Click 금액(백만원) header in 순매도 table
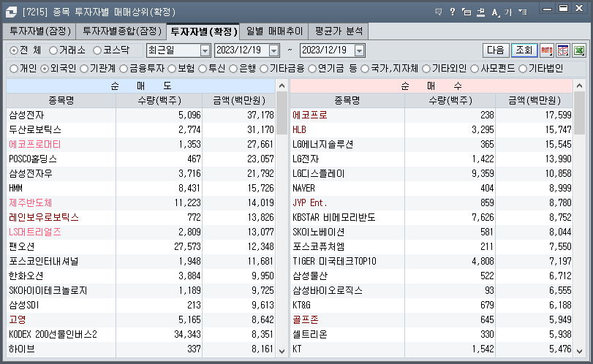Image resolution: width=593 pixels, height=364 pixels. click(239, 101)
